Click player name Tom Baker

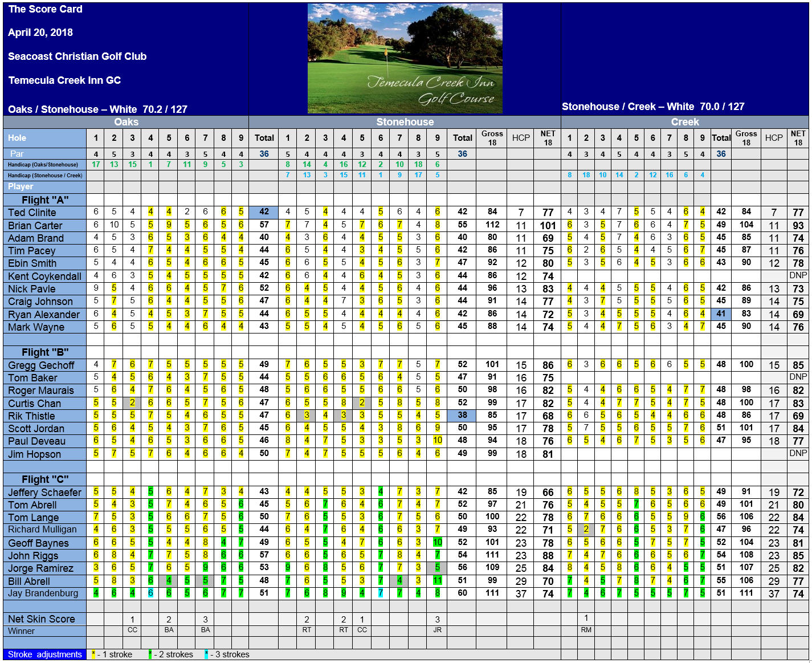coord(32,378)
